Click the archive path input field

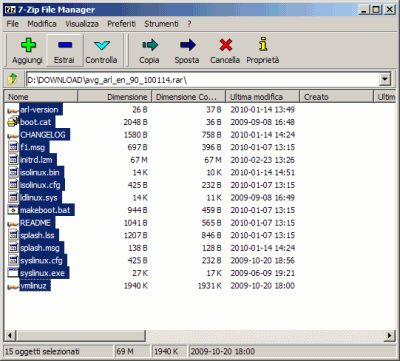click(x=203, y=80)
